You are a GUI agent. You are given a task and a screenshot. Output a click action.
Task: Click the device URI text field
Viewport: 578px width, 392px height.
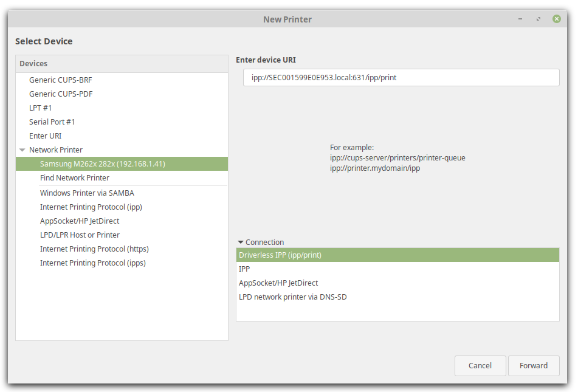click(401, 78)
